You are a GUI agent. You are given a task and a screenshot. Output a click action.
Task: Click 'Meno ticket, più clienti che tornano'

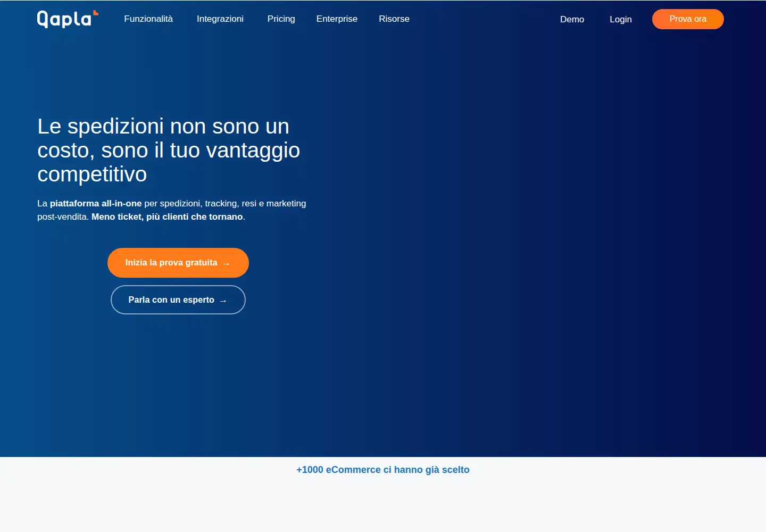pyautogui.click(x=167, y=217)
